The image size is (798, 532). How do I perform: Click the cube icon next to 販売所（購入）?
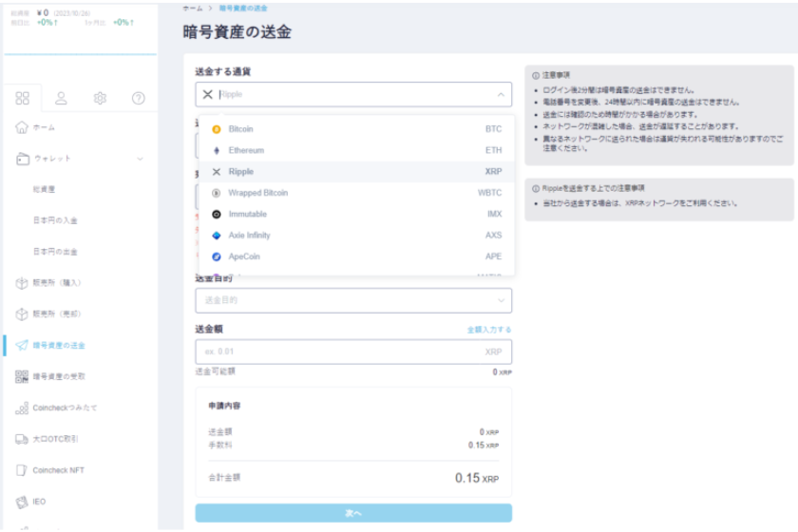(21, 283)
